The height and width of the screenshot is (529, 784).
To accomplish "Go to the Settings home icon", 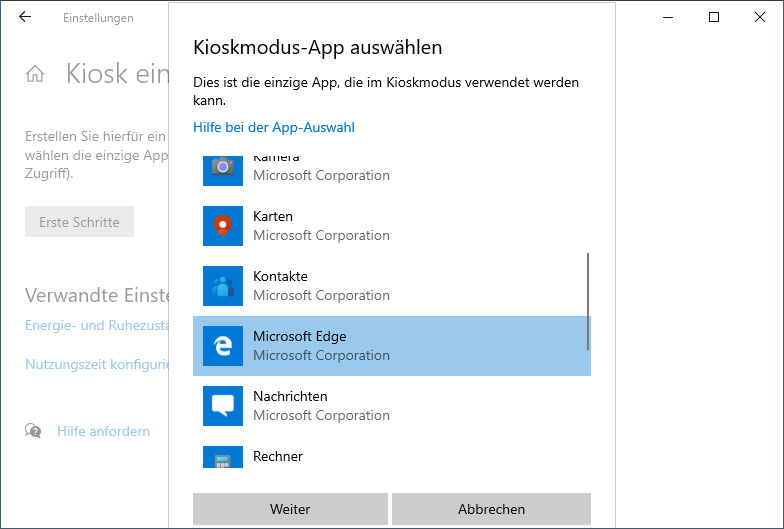I will [x=35, y=74].
